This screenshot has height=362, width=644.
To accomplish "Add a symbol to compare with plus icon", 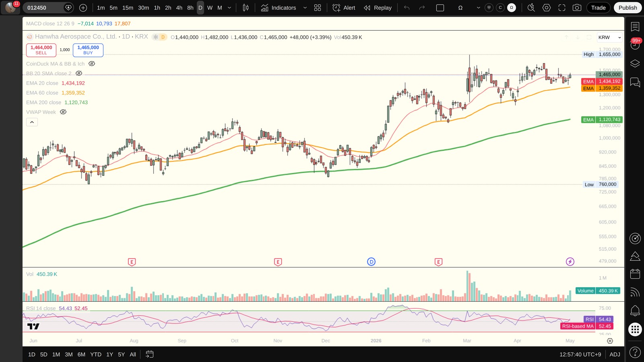I will pos(83,8).
